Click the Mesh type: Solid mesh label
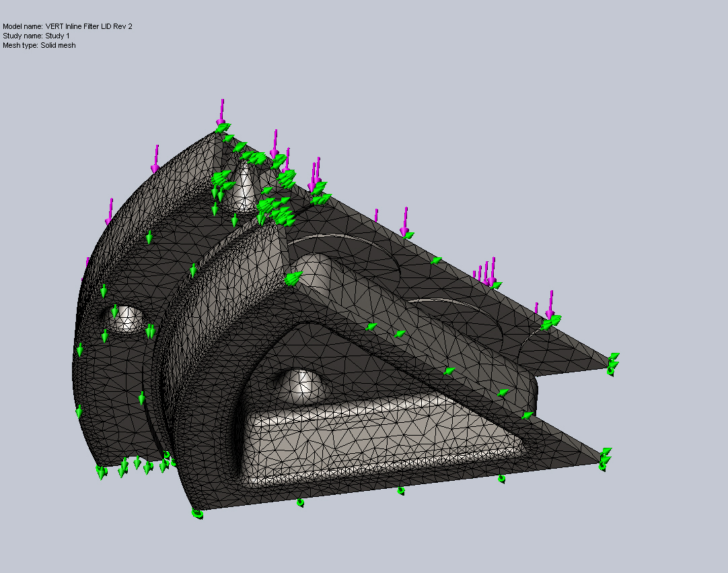The width and height of the screenshot is (728, 573). coord(38,46)
